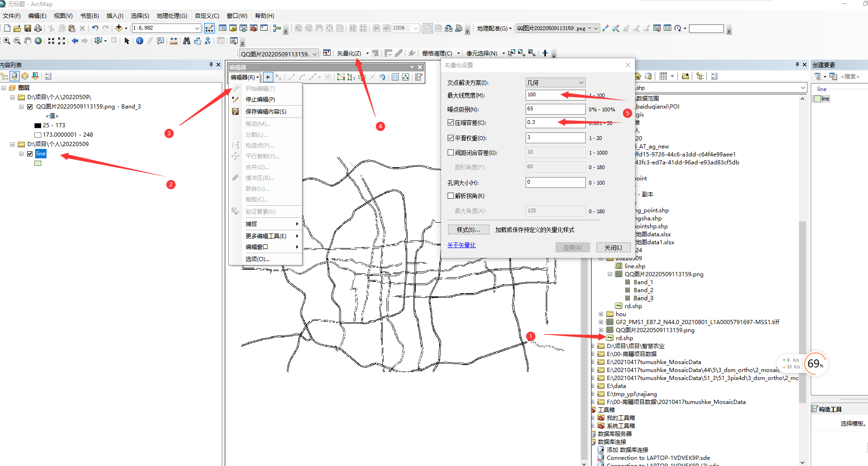
Task: Click black 25 - 173 raster class swatch
Action: (x=38, y=125)
